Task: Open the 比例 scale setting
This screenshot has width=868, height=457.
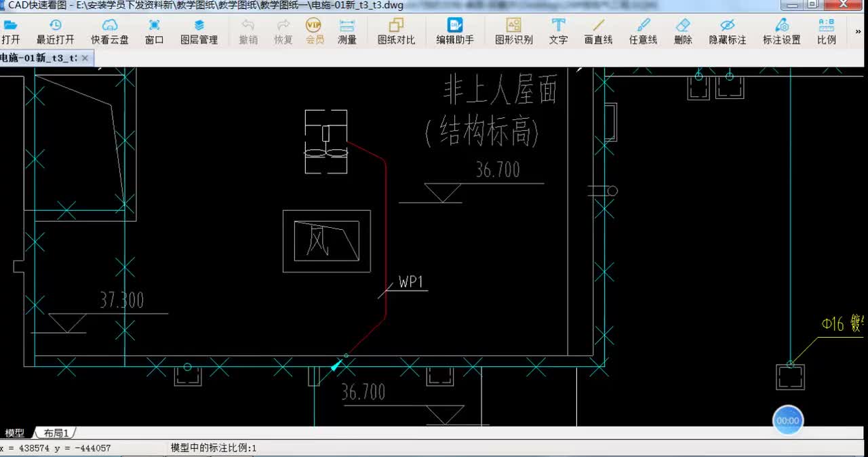Action: pos(827,32)
